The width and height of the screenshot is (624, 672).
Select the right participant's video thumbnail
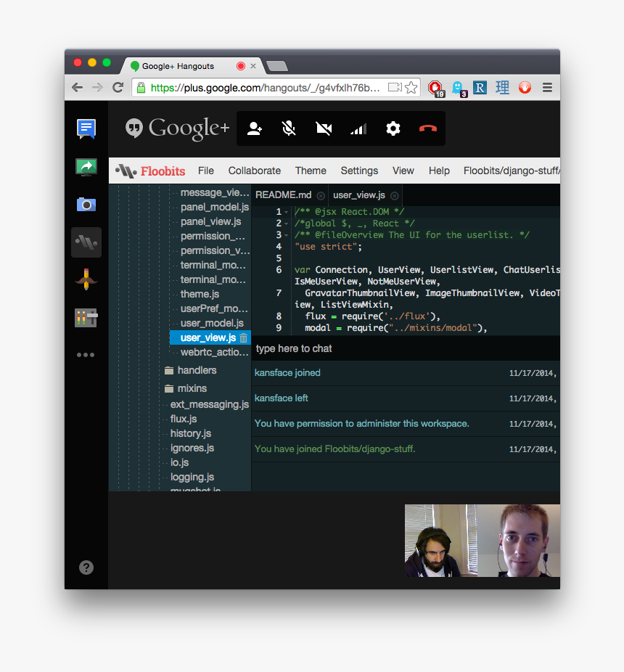click(x=519, y=541)
